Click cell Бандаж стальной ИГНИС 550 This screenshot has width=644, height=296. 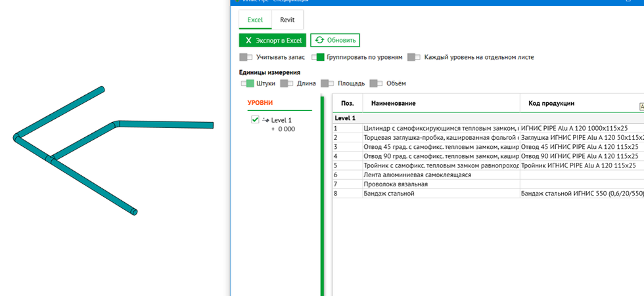coord(582,194)
